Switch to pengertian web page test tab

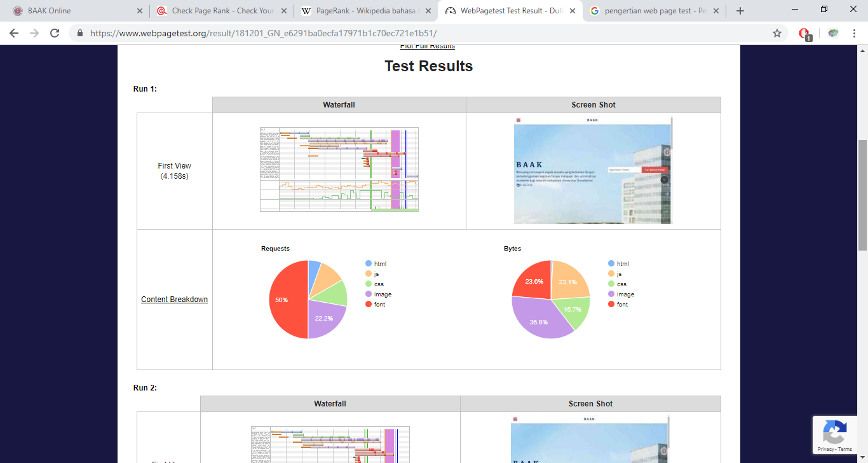click(x=654, y=11)
